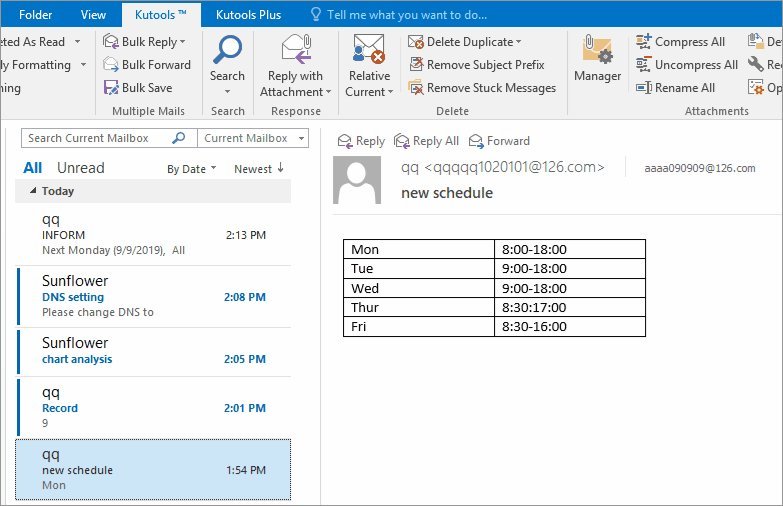Image resolution: width=783 pixels, height=506 pixels.
Task: Switch to the Folder tab
Action: (x=35, y=14)
